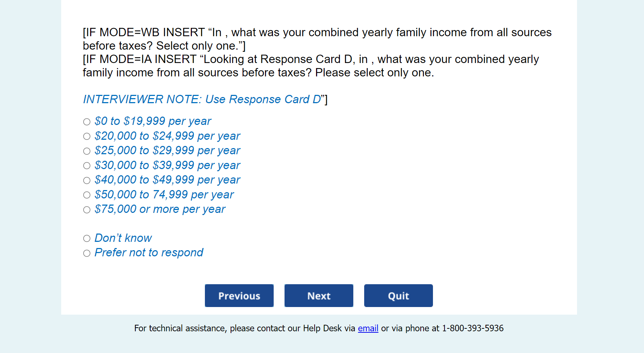Image resolution: width=644 pixels, height=353 pixels.
Task: Pick the $30,000 to $39,999 radio button
Action: pos(87,166)
